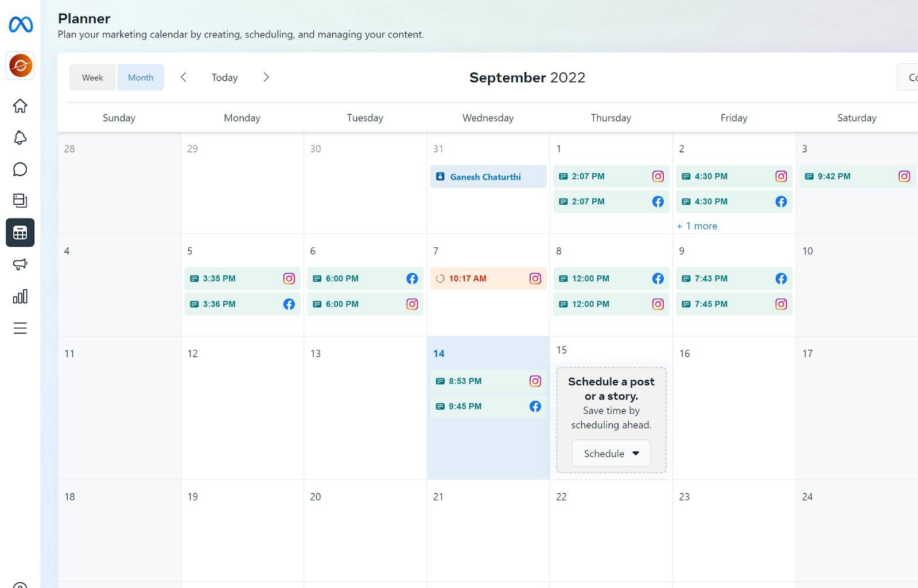The height and width of the screenshot is (588, 918).
Task: Jump to Today in the calendar
Action: point(224,77)
